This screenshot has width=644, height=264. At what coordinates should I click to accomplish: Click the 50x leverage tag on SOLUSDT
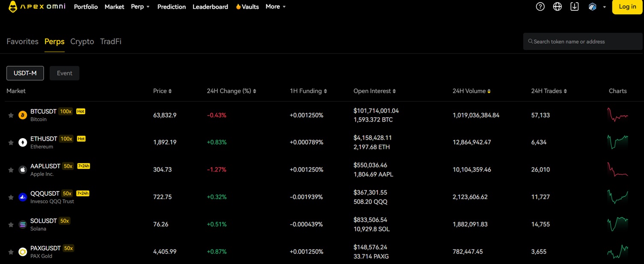coord(65,221)
